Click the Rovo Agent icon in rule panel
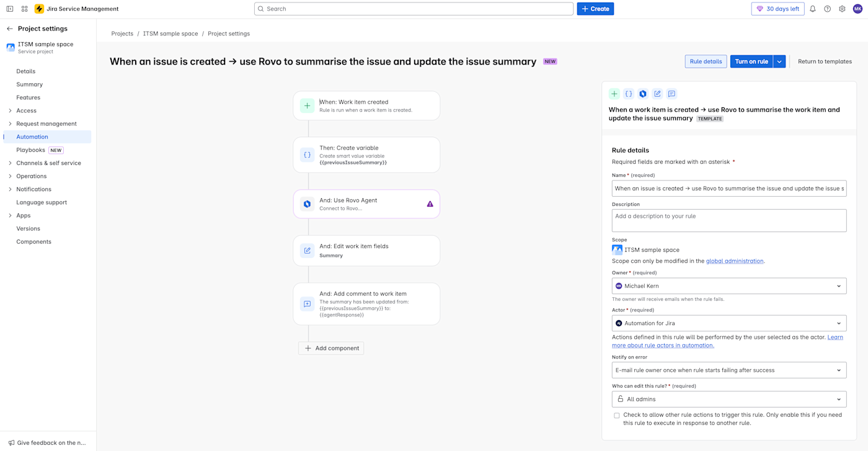The width and height of the screenshot is (868, 451). pos(643,94)
